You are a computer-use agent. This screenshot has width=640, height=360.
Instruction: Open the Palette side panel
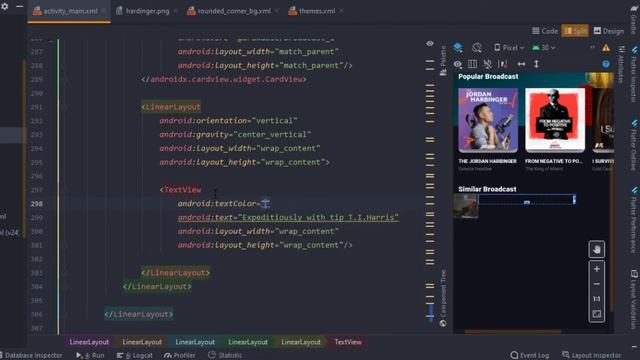pos(443,60)
